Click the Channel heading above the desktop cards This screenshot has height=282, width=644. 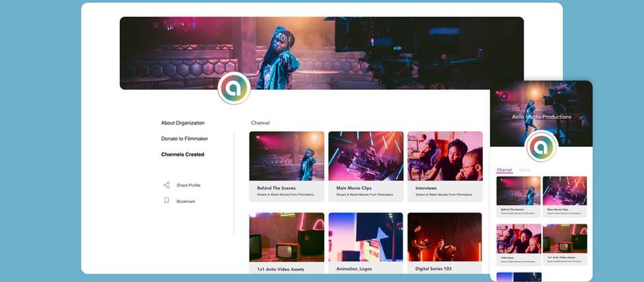pyautogui.click(x=260, y=123)
